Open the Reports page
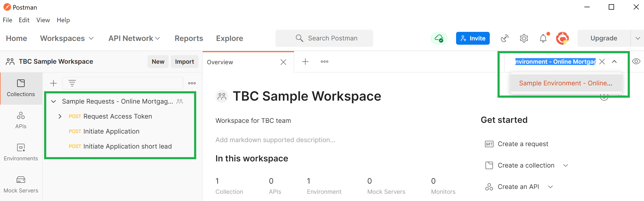Viewport: 644px width, 201px height. point(189,38)
